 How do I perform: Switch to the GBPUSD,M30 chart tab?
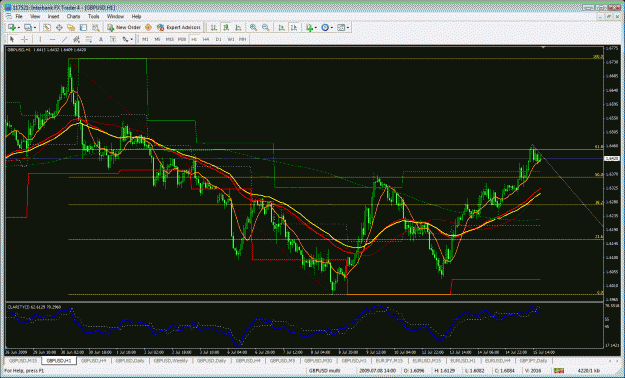318,360
